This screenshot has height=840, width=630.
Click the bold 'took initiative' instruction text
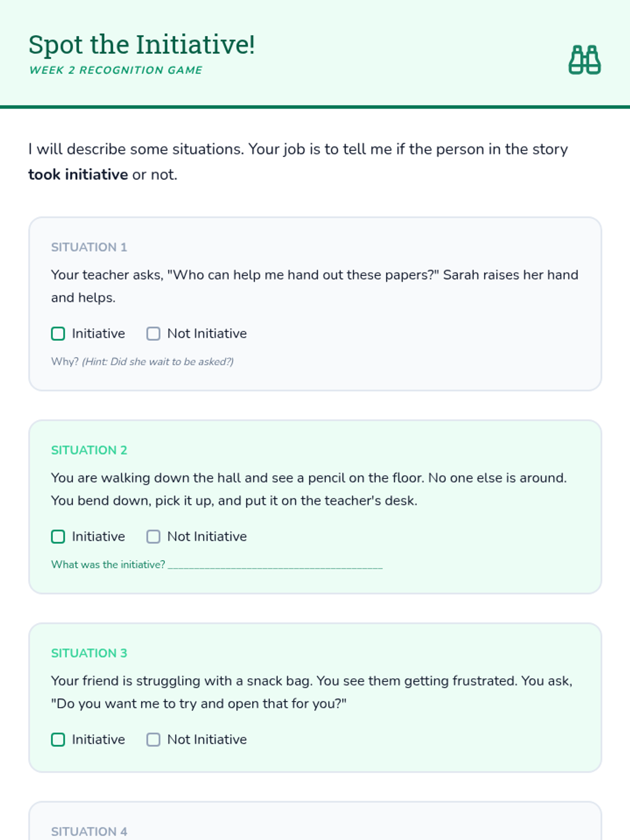pyautogui.click(x=78, y=175)
